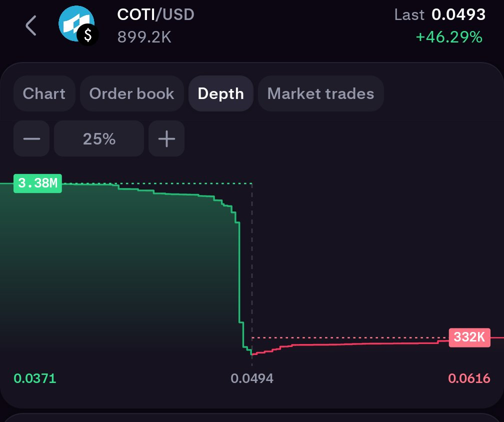Click the green 3.38M bid volume tag

coord(37,183)
